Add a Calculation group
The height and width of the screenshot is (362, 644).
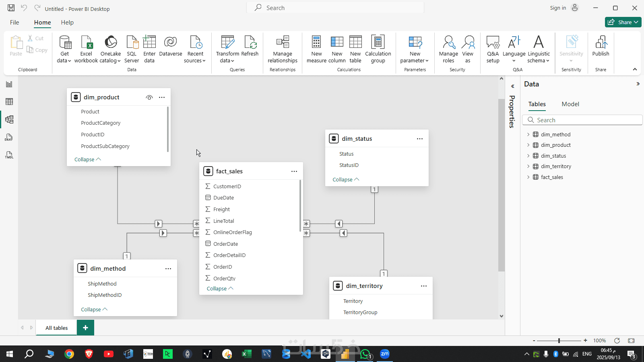[x=378, y=49]
